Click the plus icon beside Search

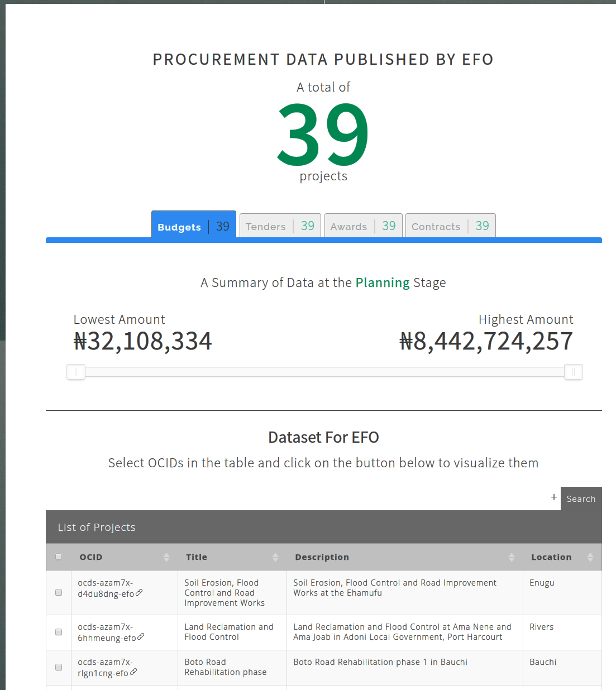pyautogui.click(x=554, y=497)
